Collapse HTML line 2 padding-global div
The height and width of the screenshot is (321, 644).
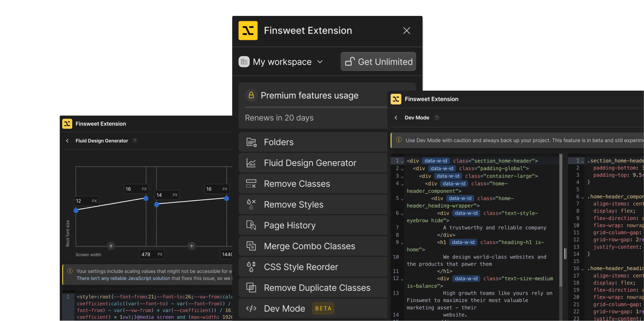(402, 169)
